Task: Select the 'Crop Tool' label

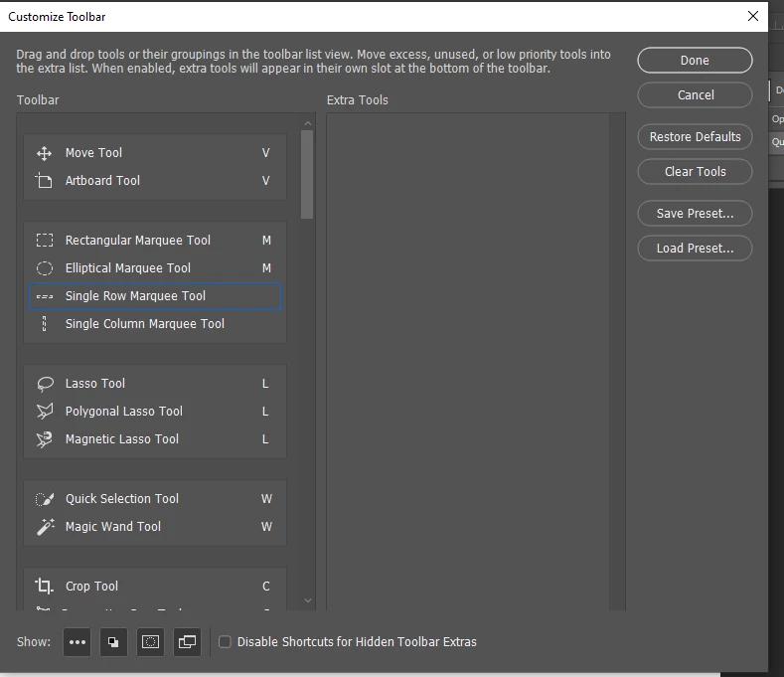Action: pyautogui.click(x=92, y=587)
